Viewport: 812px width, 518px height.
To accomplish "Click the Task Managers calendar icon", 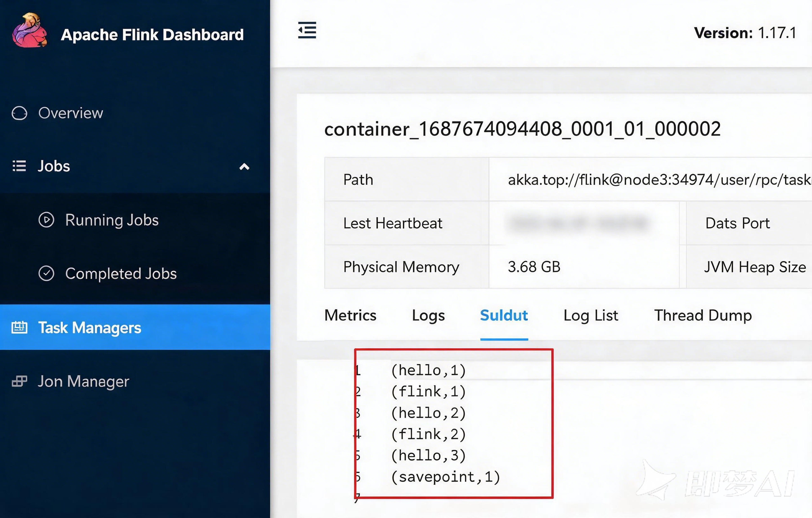I will coord(19,327).
